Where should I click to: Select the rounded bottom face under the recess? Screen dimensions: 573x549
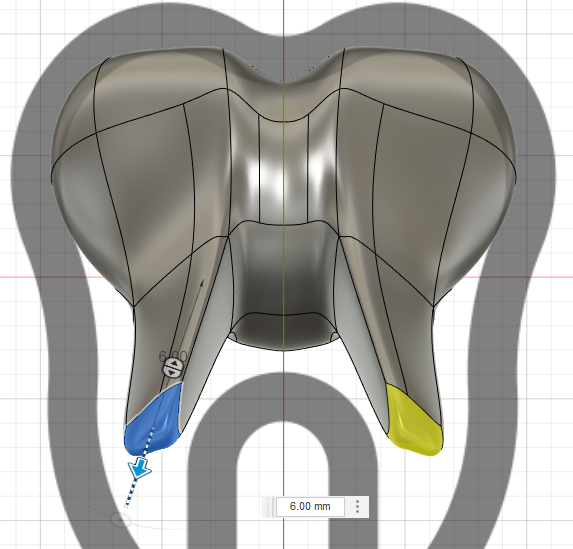pyautogui.click(x=284, y=331)
